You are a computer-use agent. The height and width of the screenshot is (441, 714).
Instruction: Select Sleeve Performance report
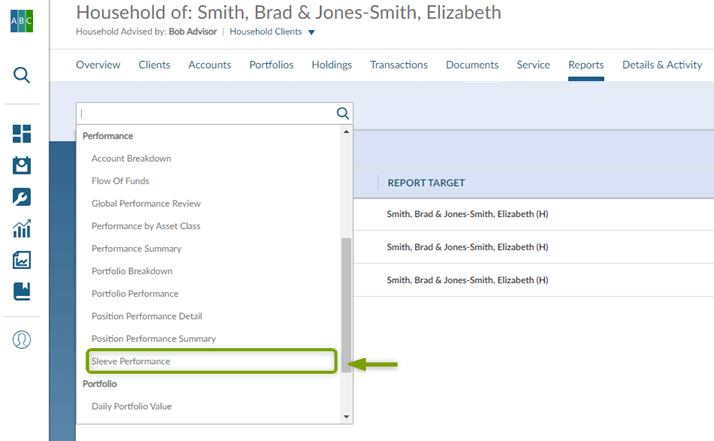[x=131, y=361]
